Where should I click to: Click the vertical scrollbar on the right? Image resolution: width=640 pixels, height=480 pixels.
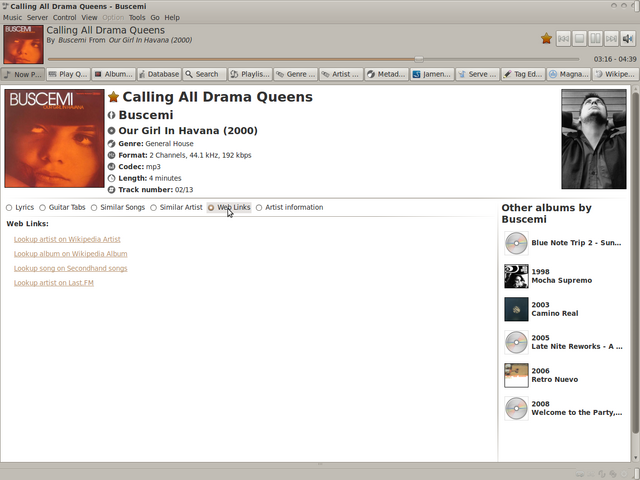coord(635,263)
